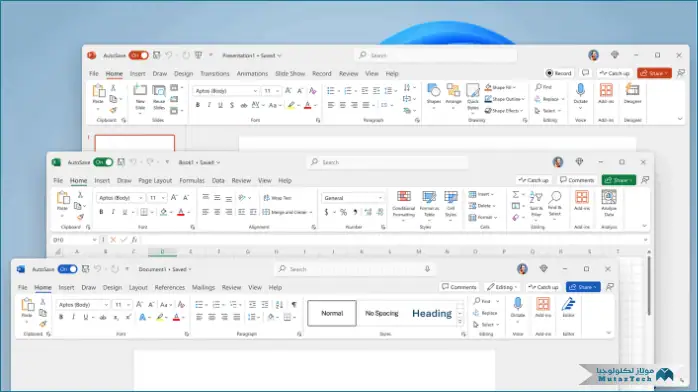The width and height of the screenshot is (698, 392).
Task: Open font size dropdown in Word
Action: coord(128,305)
